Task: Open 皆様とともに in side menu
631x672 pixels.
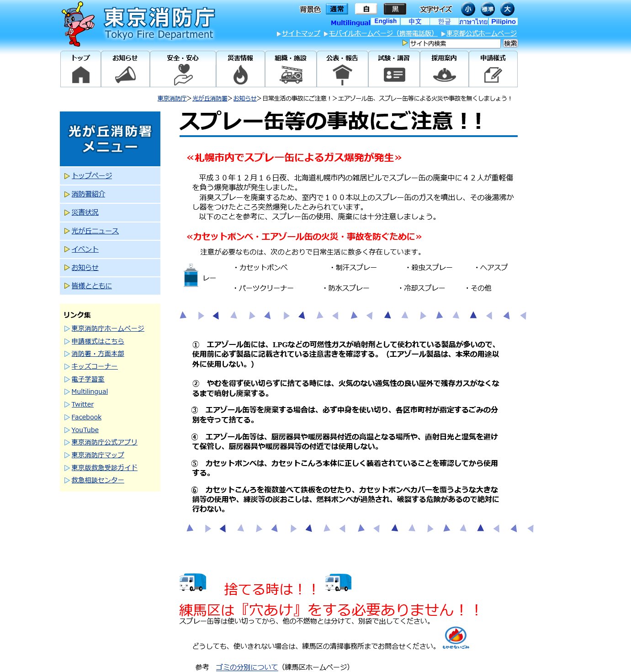Action: pyautogui.click(x=92, y=286)
